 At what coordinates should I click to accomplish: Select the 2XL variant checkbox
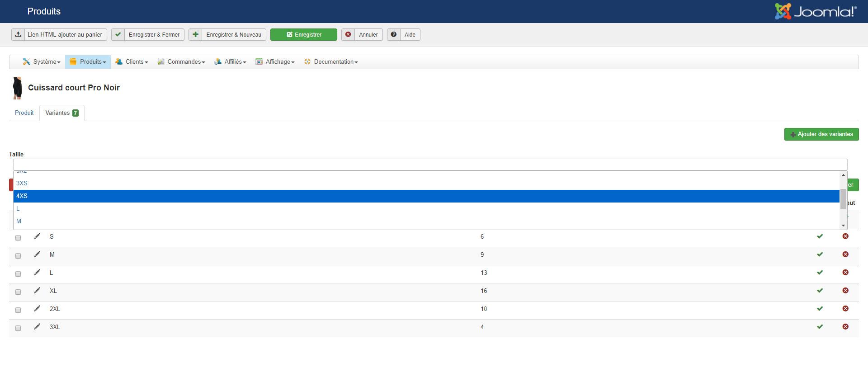pos(18,310)
